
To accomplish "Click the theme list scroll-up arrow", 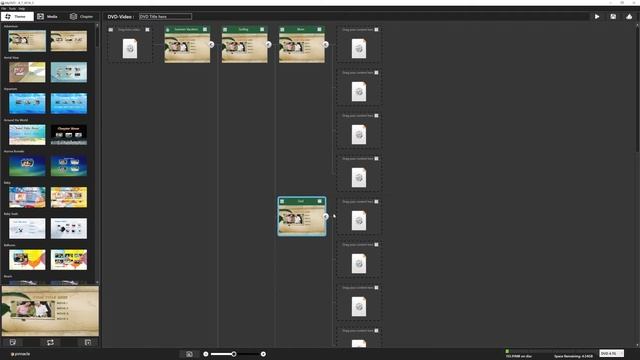I will coord(97,25).
